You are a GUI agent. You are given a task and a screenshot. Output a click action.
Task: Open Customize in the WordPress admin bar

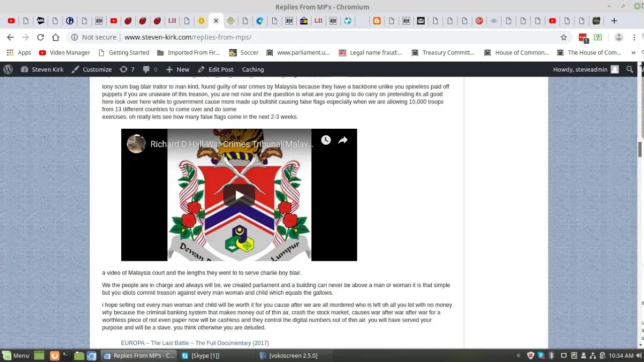click(92, 69)
